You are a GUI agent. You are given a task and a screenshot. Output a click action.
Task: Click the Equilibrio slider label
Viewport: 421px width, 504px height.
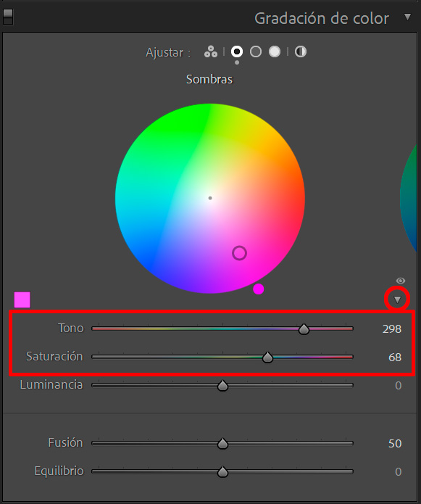59,471
